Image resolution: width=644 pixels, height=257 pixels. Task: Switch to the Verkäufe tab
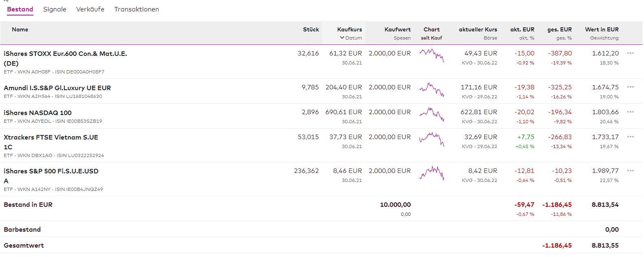90,9
